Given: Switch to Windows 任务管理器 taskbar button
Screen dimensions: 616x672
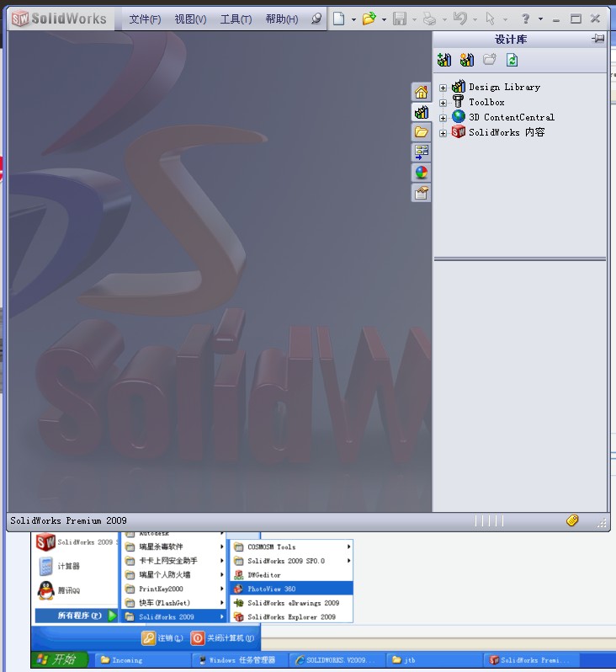Looking at the screenshot, I should 240,660.
